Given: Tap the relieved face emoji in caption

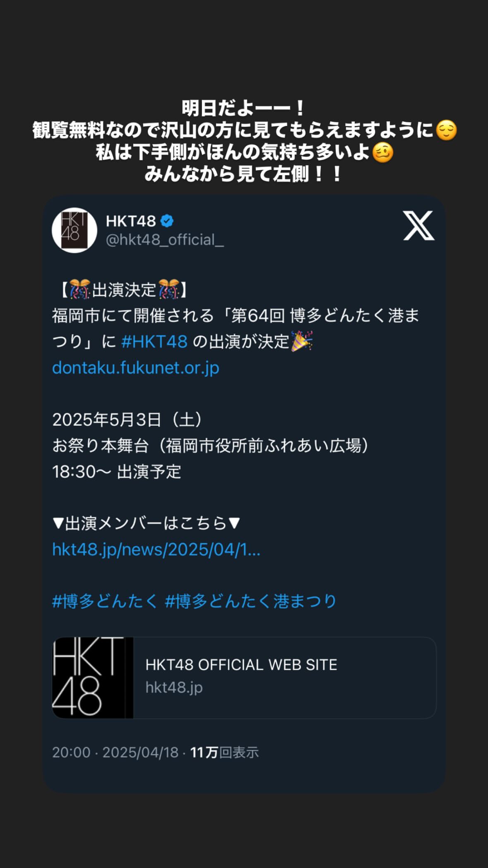Looking at the screenshot, I should (447, 130).
